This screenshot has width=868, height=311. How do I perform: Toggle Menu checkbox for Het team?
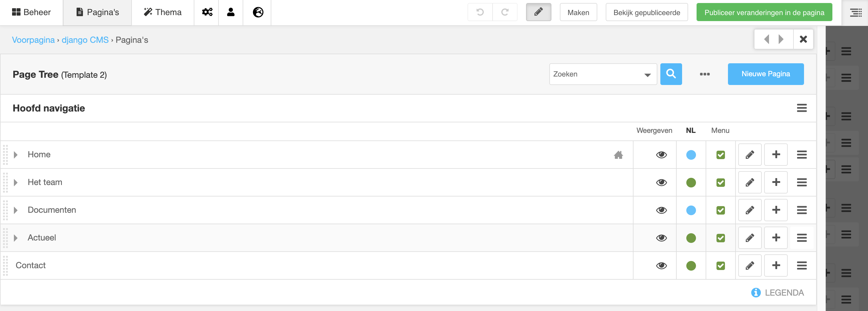tap(720, 182)
